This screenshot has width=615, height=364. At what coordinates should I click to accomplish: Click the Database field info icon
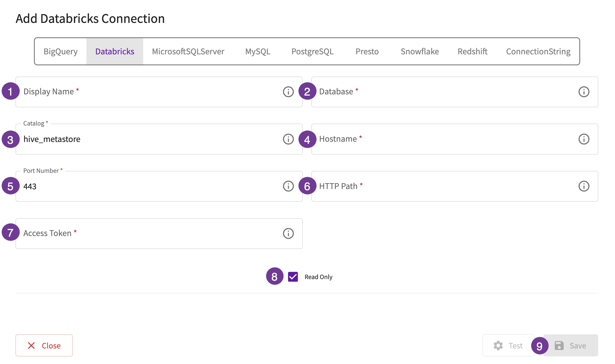[x=584, y=92]
